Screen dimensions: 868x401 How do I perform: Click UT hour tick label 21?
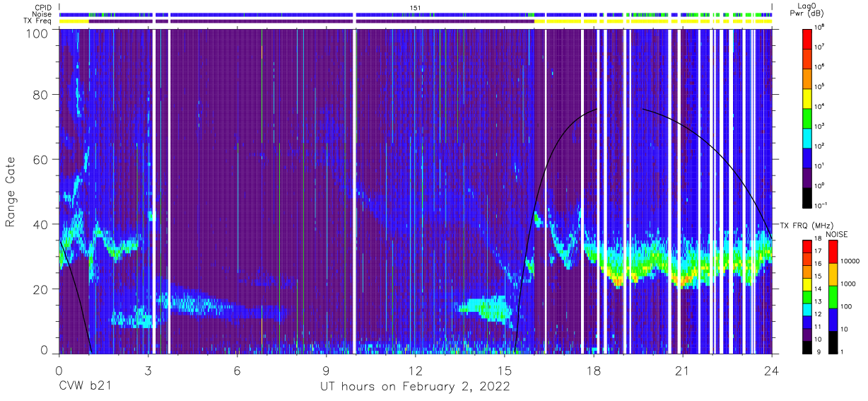tap(683, 370)
